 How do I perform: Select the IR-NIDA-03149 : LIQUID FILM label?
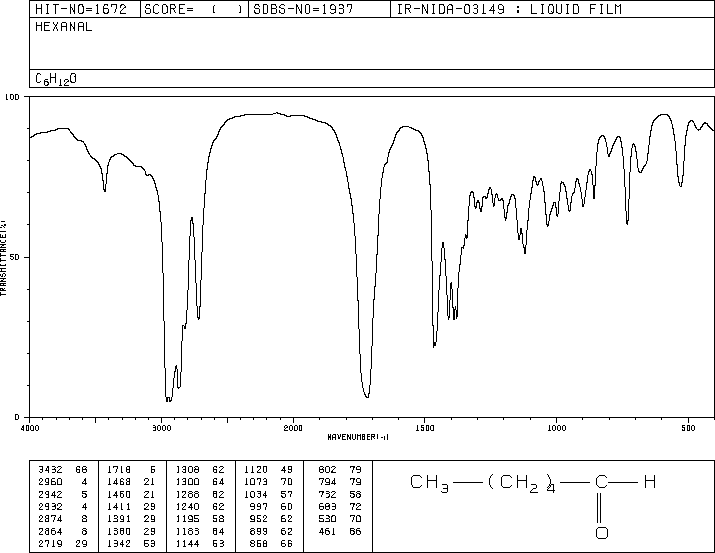click(509, 9)
